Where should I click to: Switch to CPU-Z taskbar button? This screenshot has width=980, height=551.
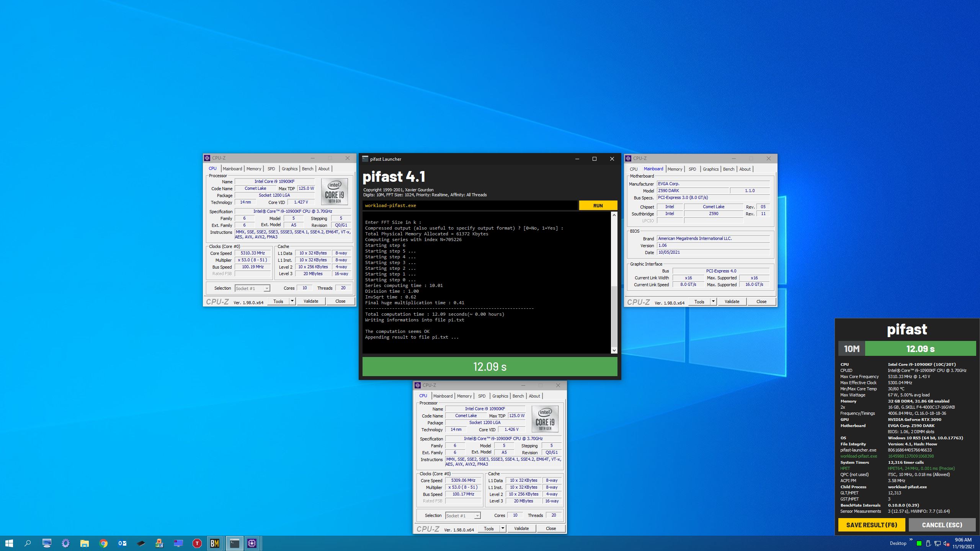point(252,543)
